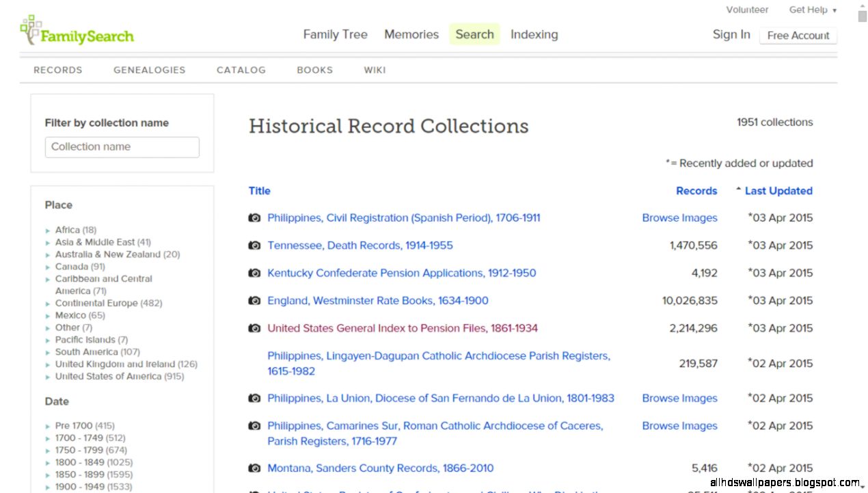Open the camera icon for Montana Sanders County Records
The height and width of the screenshot is (493, 868).
point(254,468)
